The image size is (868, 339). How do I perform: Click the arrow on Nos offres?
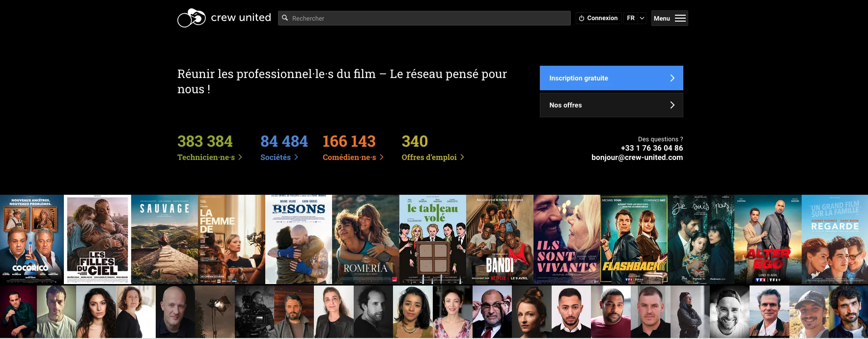(x=672, y=105)
